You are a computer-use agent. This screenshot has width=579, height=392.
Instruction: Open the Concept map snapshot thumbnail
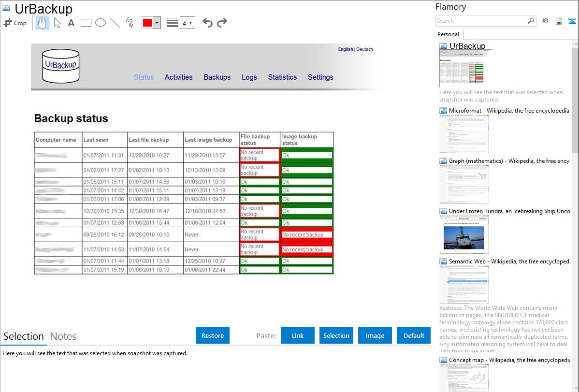[x=464, y=378]
